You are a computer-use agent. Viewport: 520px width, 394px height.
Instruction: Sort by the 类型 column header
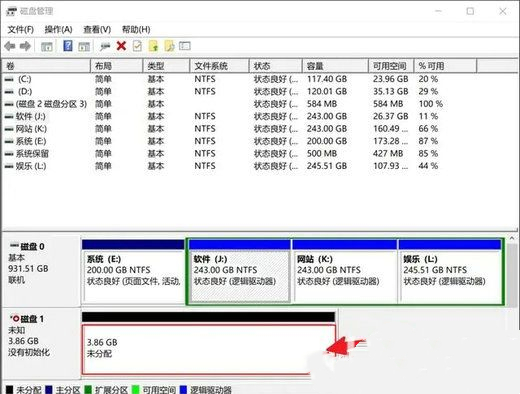(x=166, y=66)
